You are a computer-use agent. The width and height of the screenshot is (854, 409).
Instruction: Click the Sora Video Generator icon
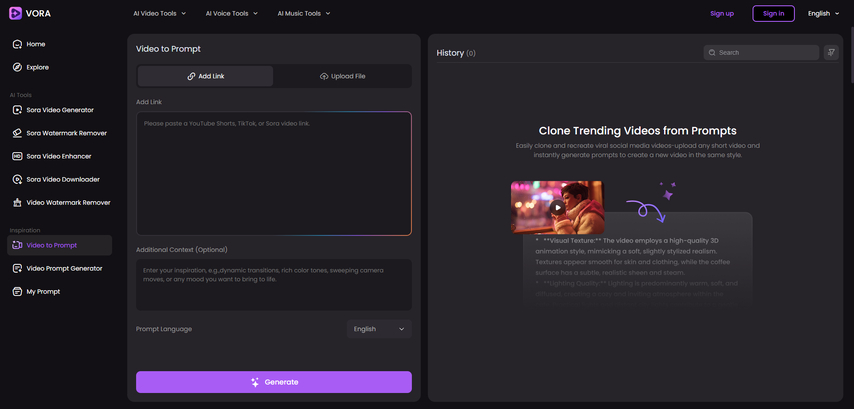[x=17, y=110]
